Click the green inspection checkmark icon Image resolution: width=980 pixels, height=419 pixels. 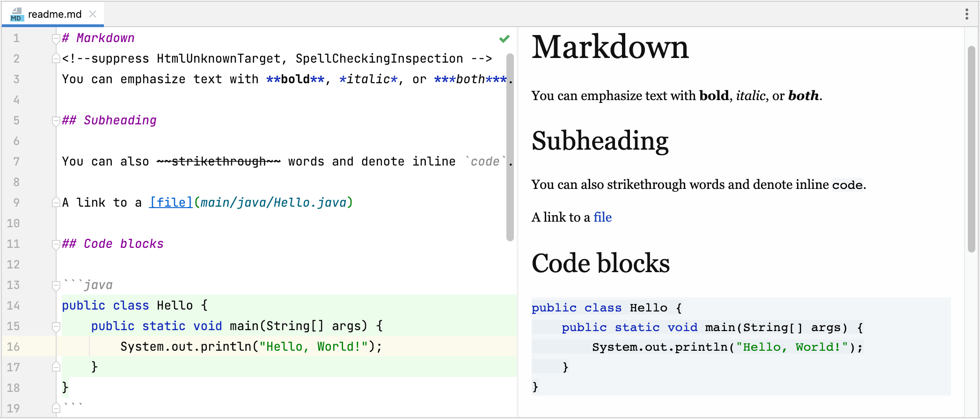504,39
